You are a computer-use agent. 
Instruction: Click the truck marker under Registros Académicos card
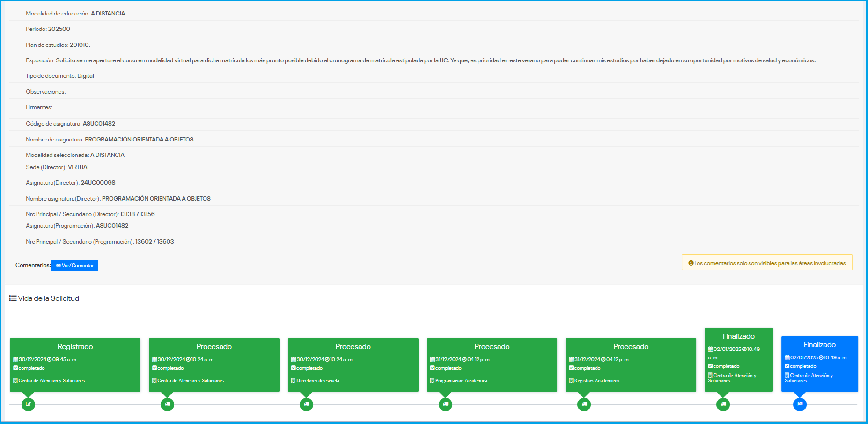coord(584,404)
